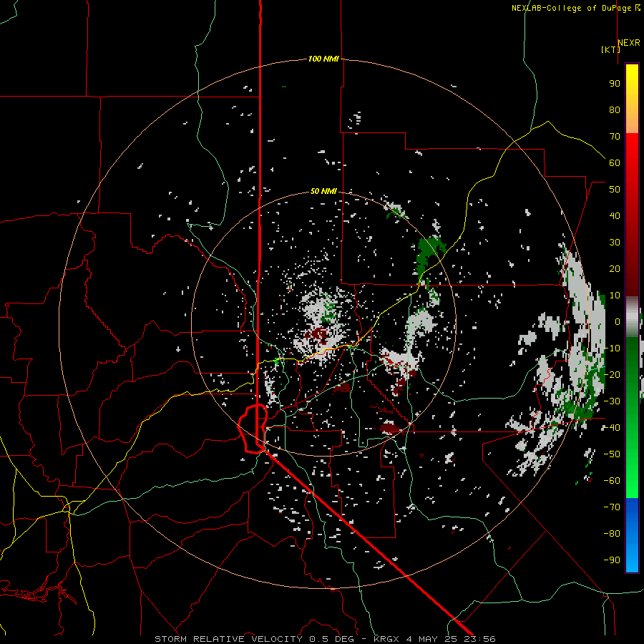Click the 30 value on the velocity scale

click(615, 243)
